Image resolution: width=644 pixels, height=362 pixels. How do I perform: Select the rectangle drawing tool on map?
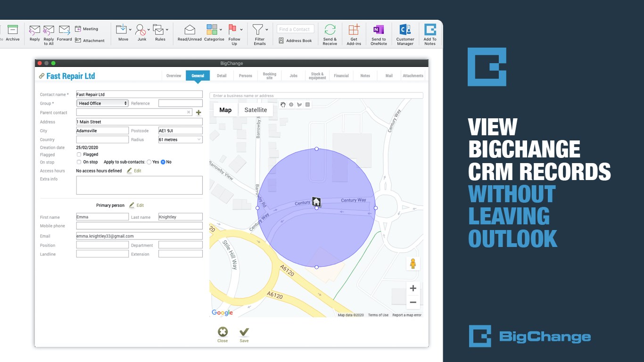[x=307, y=105]
